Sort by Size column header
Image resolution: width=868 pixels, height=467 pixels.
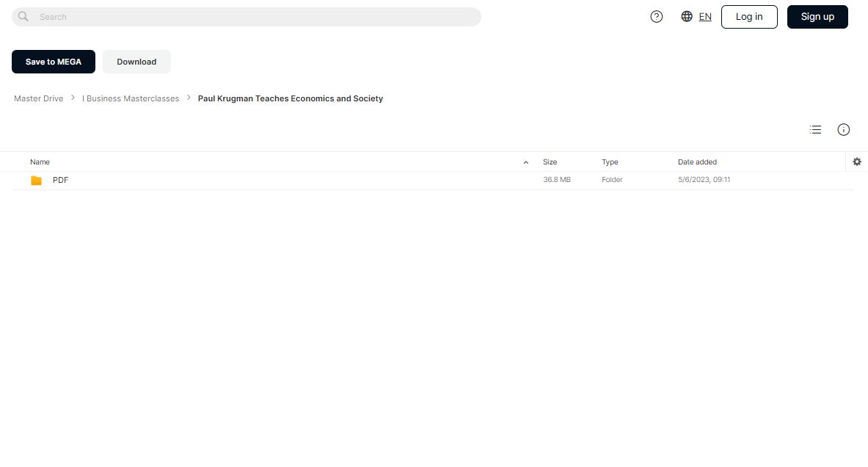[x=550, y=162]
